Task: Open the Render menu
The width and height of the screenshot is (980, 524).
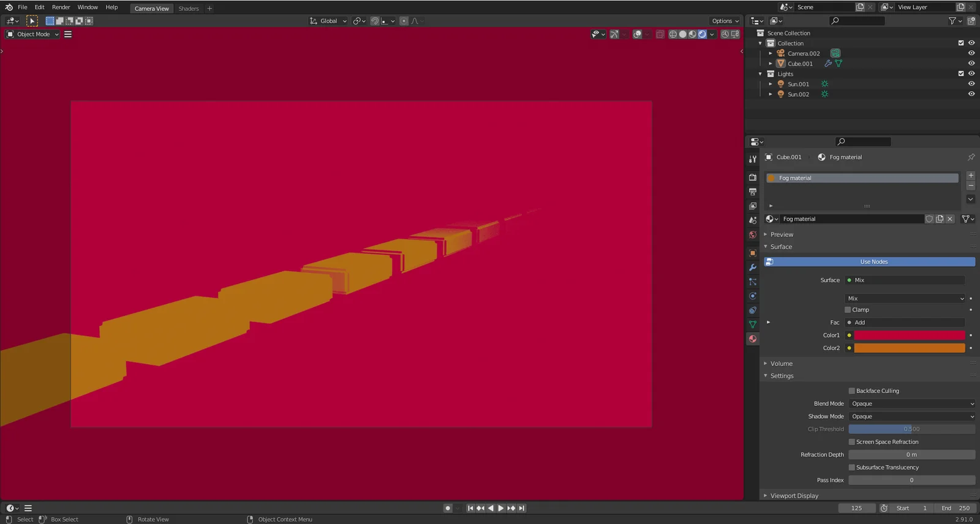Action: click(x=61, y=7)
